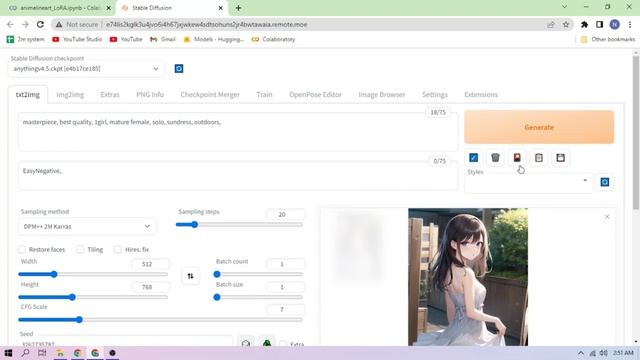Open the Image Browser tab

(382, 94)
